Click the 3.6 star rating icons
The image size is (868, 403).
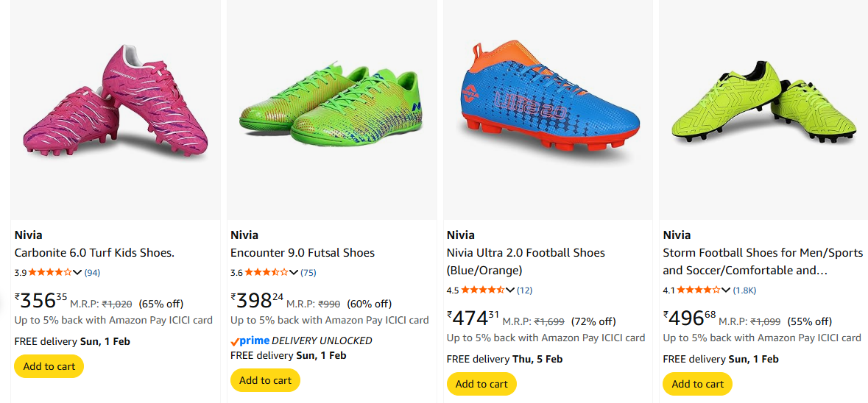click(x=266, y=272)
